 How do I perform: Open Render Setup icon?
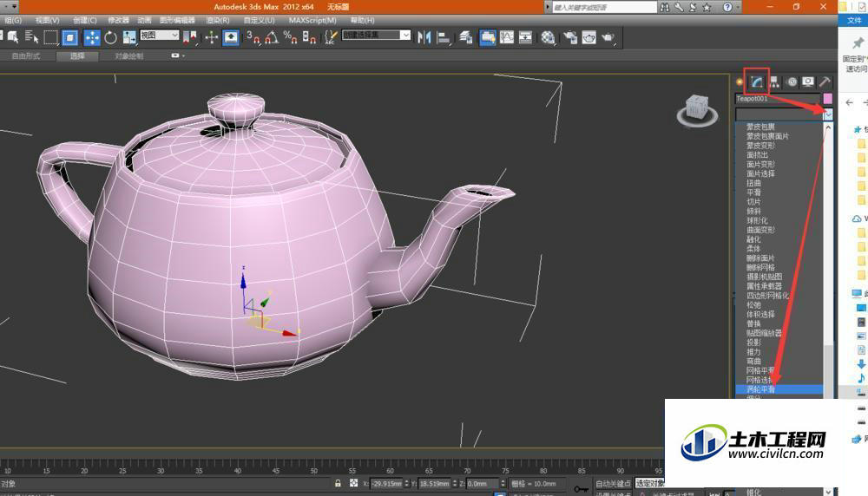coord(569,37)
